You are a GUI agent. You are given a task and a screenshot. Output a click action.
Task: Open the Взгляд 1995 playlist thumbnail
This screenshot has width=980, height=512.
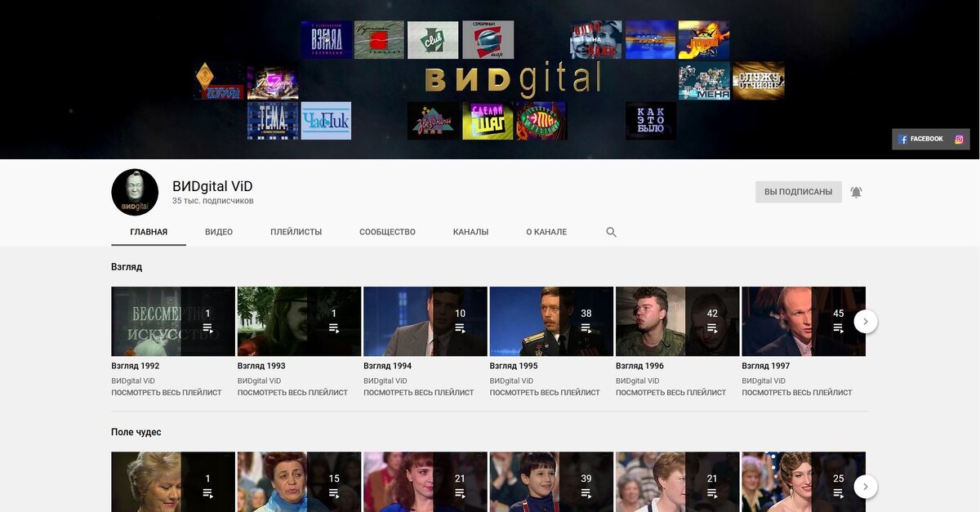[551, 321]
